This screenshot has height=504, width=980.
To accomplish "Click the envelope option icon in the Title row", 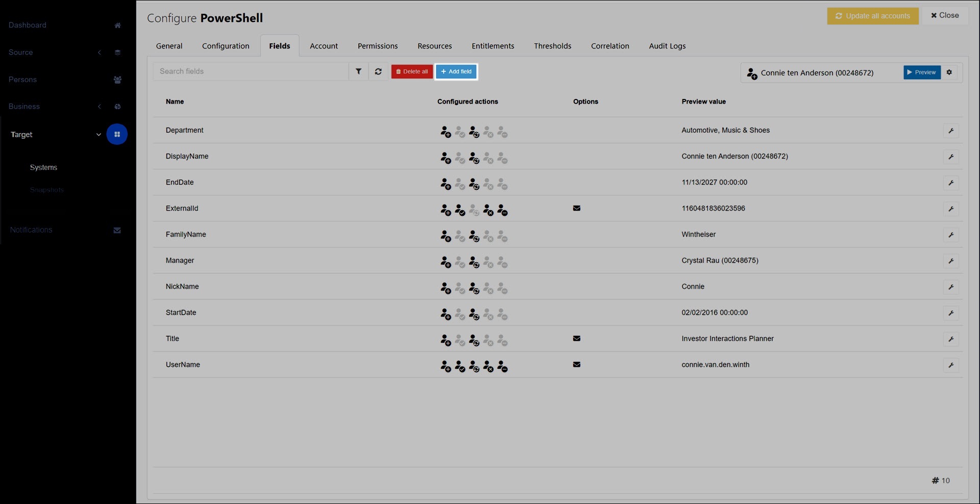I will [577, 338].
